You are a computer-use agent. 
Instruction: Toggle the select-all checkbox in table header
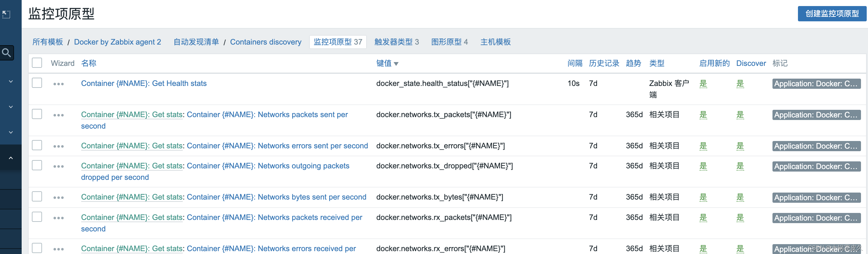[37, 63]
